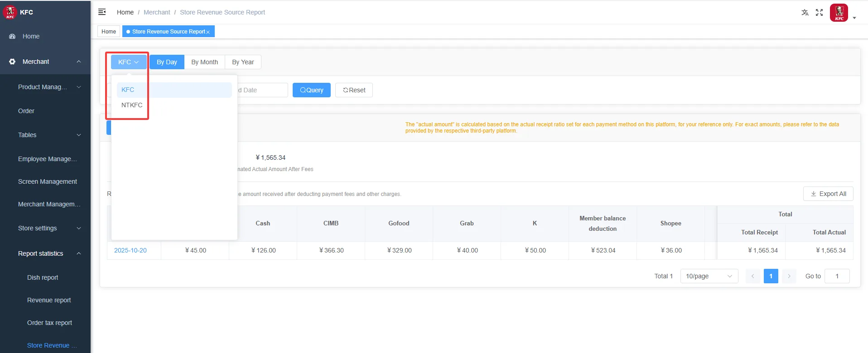This screenshot has height=353, width=868.
Task: Click the Gofood column header
Action: [399, 223]
